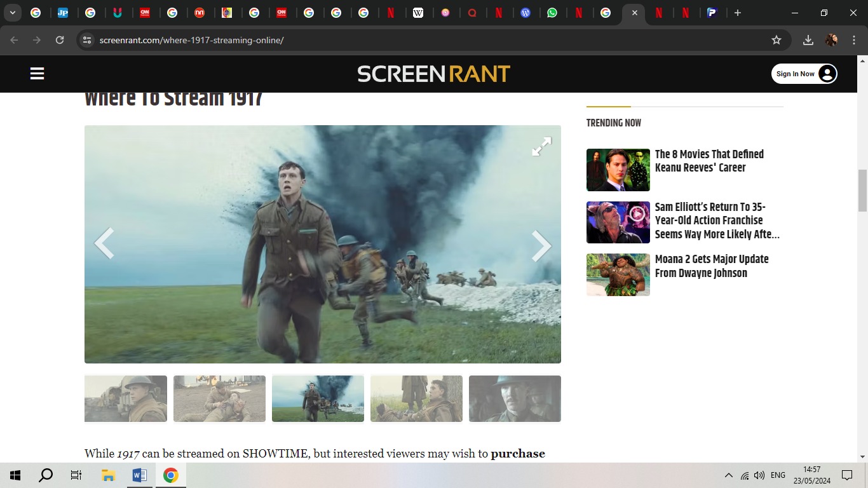Viewport: 868px width, 488px height.
Task: Click the page vertical scrollbar thumb
Action: (x=862, y=191)
